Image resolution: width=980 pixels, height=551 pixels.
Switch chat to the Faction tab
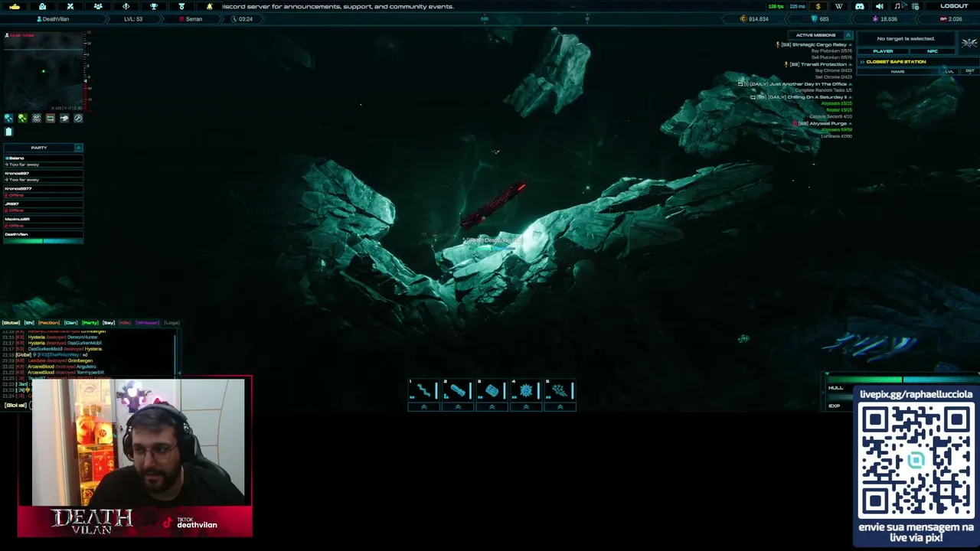(49, 323)
